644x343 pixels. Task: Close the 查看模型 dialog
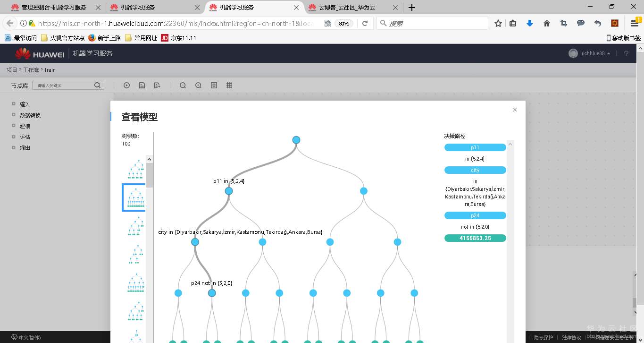coord(515,110)
